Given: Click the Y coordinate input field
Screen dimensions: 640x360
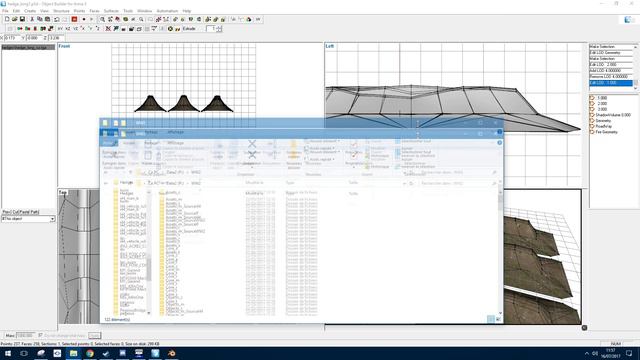Looking at the screenshot, I should (x=34, y=38).
